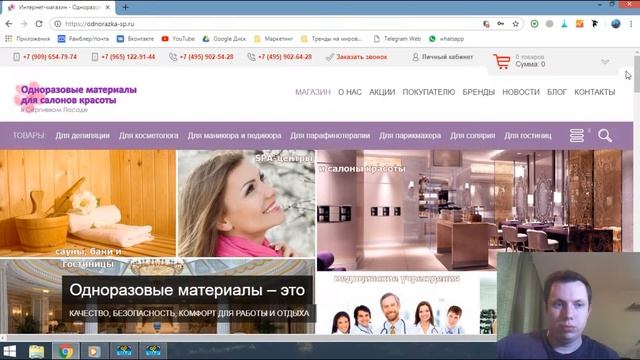This screenshot has width=640, height=360.
Task: Open Google Диск bookmark
Action: pyautogui.click(x=224, y=39)
